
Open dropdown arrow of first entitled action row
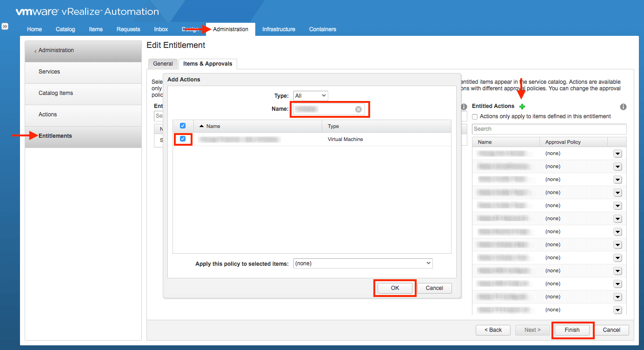click(x=617, y=154)
